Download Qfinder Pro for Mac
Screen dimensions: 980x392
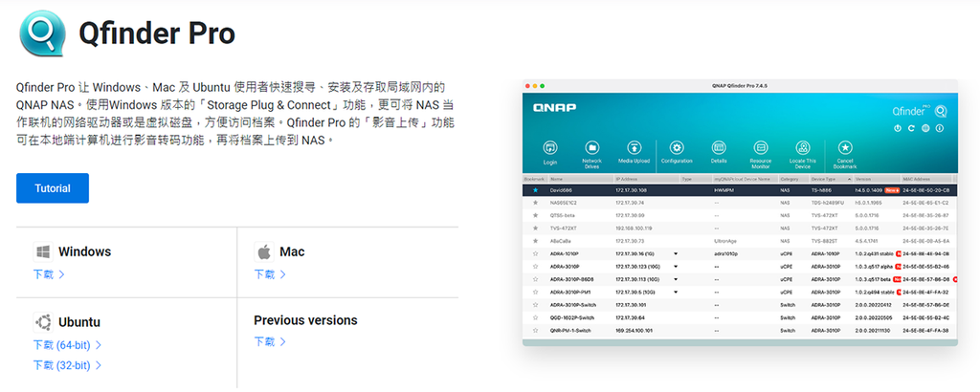270,274
